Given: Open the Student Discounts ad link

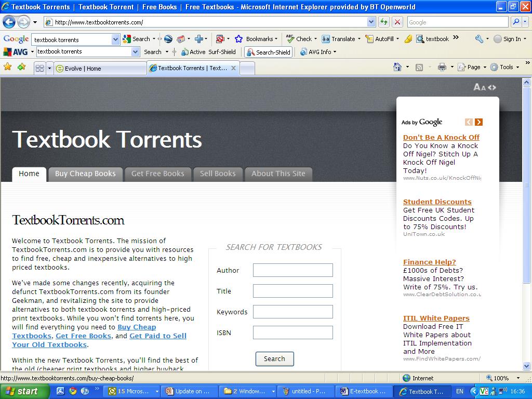Looking at the screenshot, I should (x=437, y=202).
